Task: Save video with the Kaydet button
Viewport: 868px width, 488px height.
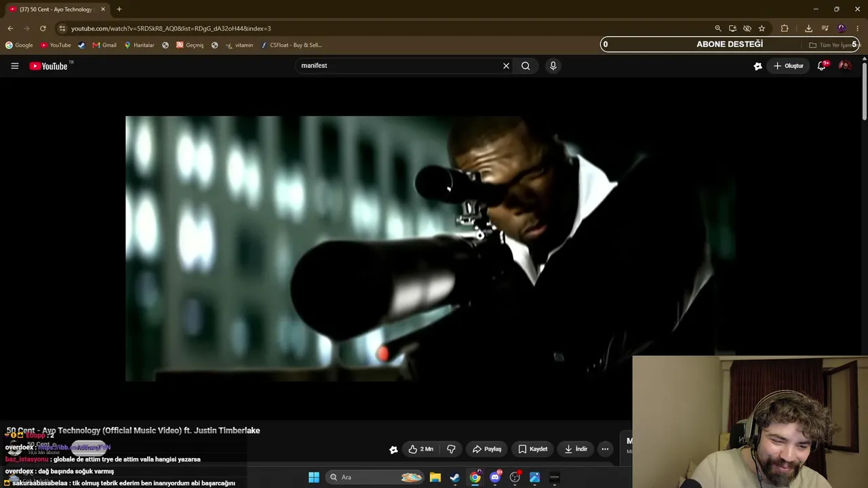Action: click(x=533, y=449)
